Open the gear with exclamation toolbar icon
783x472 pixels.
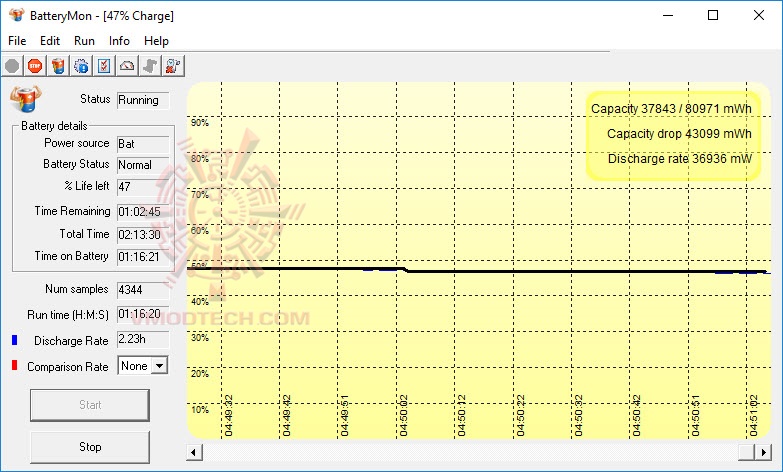81,65
